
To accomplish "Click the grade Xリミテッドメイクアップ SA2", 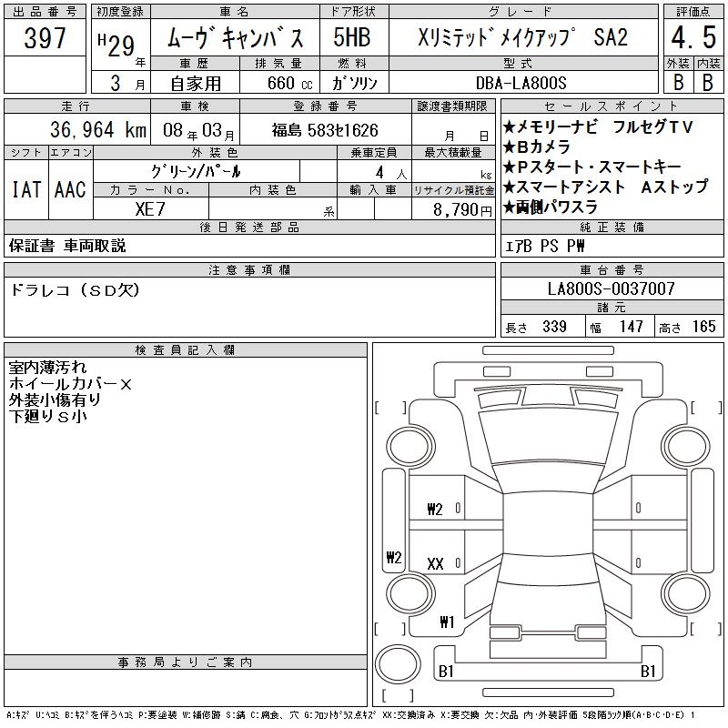I will (522, 37).
